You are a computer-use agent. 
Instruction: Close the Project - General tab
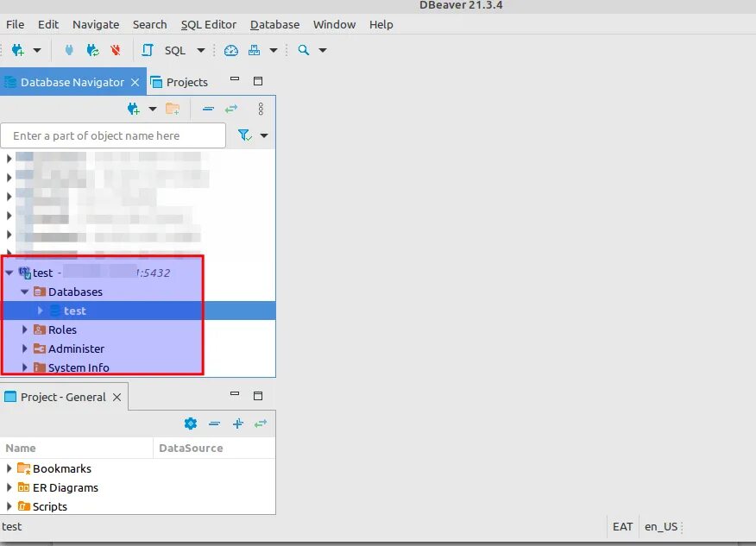pos(117,397)
